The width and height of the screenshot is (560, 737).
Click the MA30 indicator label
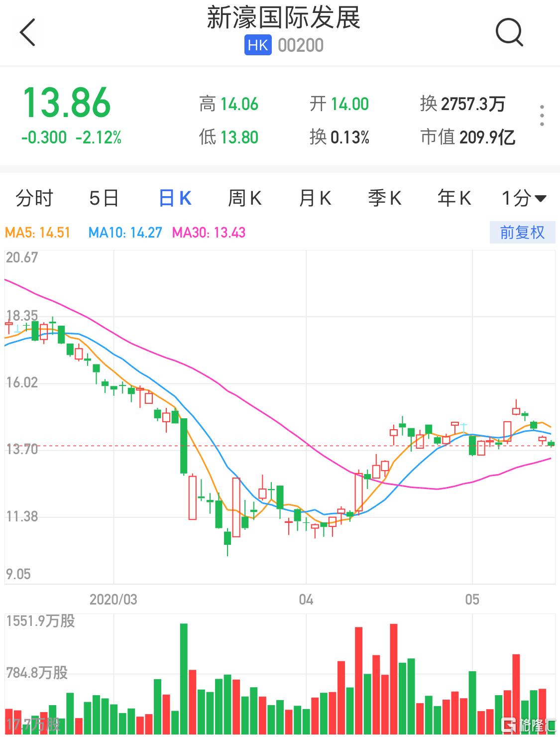tap(210, 232)
